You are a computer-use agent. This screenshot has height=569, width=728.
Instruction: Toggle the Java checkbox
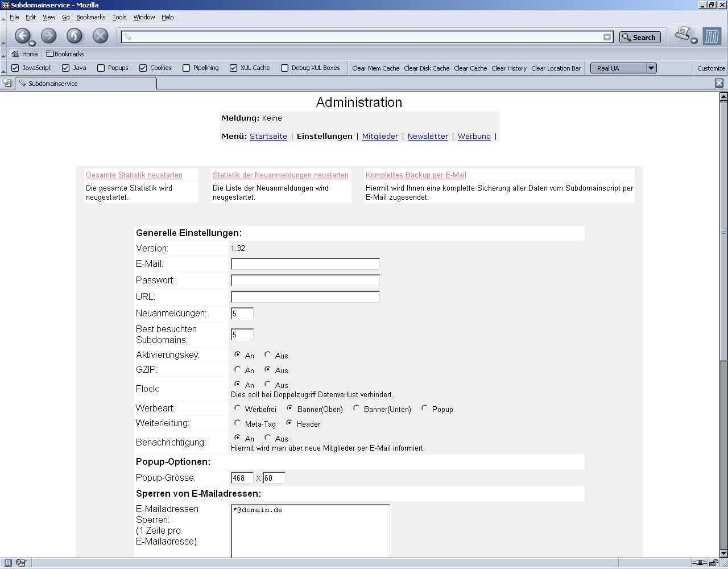coord(65,68)
